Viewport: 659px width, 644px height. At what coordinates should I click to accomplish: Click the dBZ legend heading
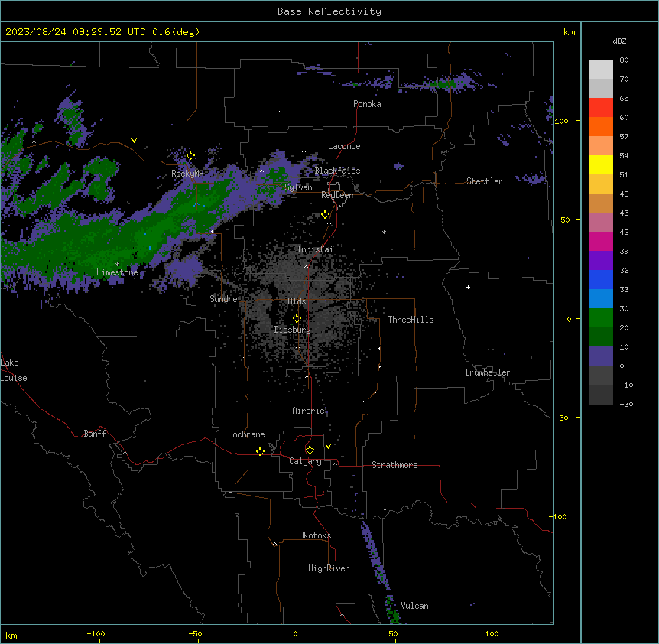619,41
